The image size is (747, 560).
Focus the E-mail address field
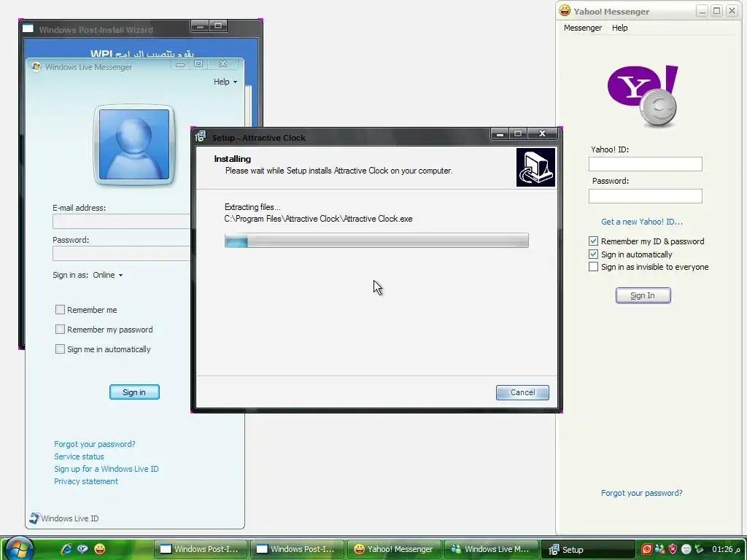click(121, 222)
